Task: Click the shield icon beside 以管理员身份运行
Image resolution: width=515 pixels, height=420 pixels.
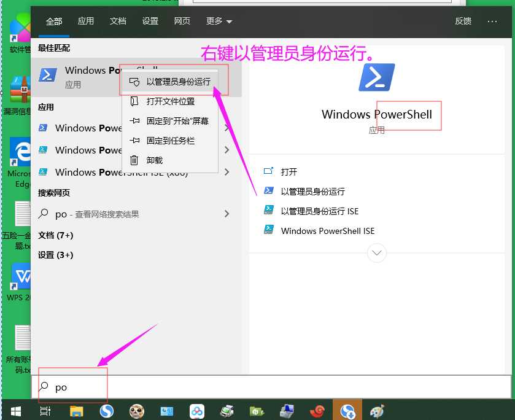Action: 134,82
